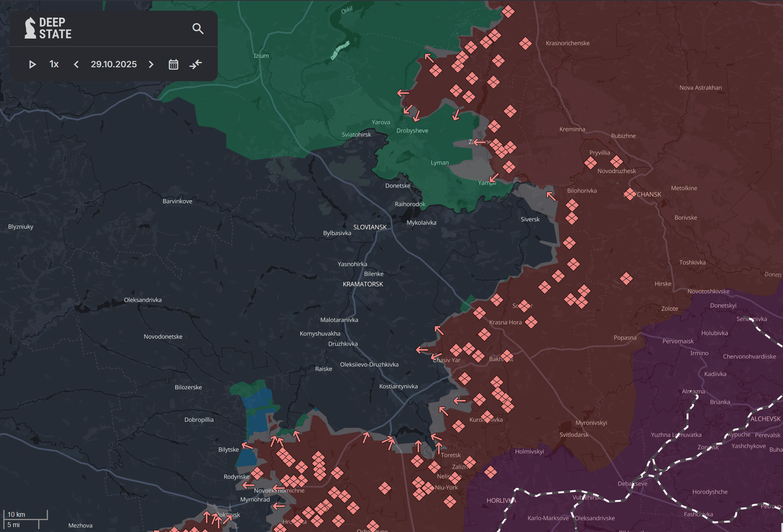Select the unit marker near Pryvillia
783x532 pixels.
pyautogui.click(x=591, y=163)
